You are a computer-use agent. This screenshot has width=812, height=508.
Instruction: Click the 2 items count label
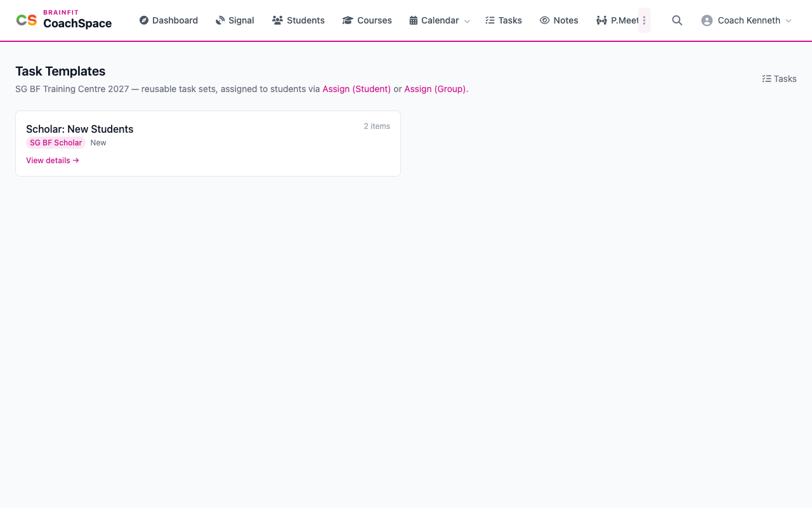point(377,126)
